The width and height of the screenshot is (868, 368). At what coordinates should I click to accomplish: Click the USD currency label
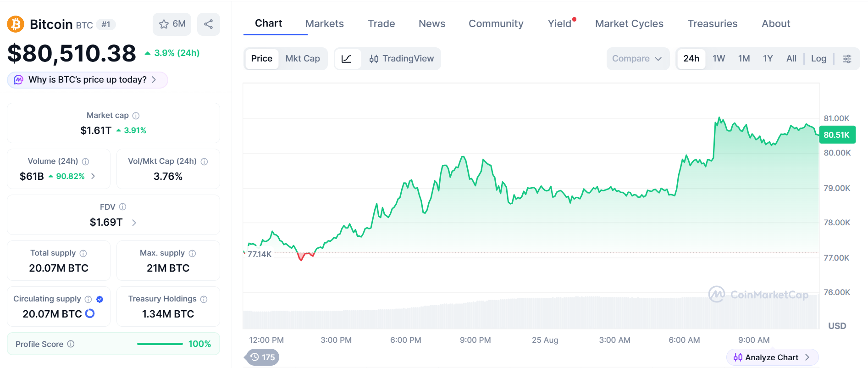(x=837, y=326)
